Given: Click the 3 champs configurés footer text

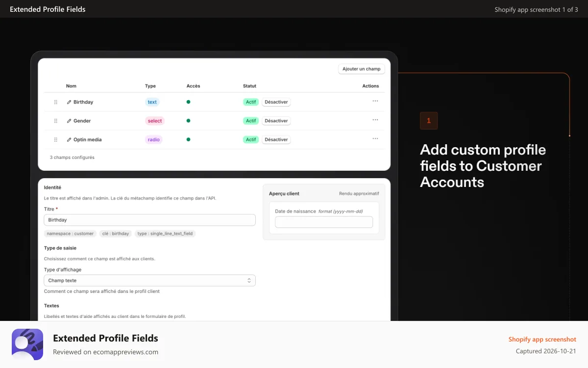Looking at the screenshot, I should pos(72,158).
